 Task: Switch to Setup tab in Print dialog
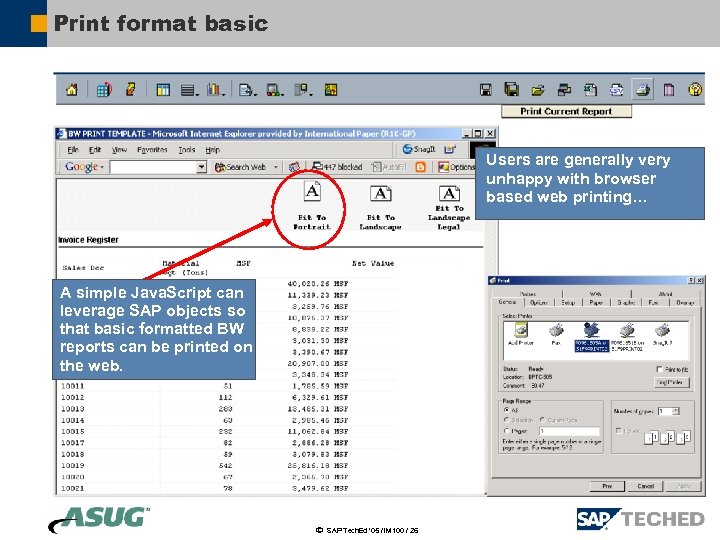pos(568,303)
